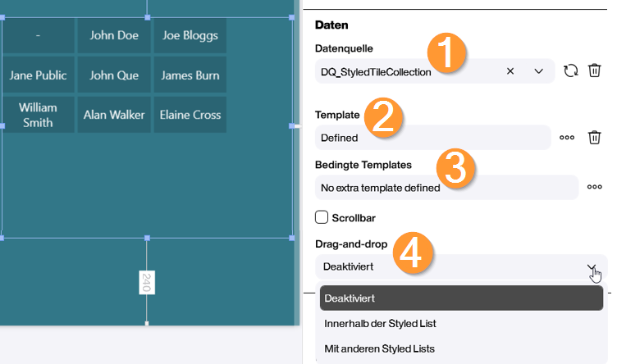Select the John Doe tile
The height and width of the screenshot is (364, 617).
point(114,35)
